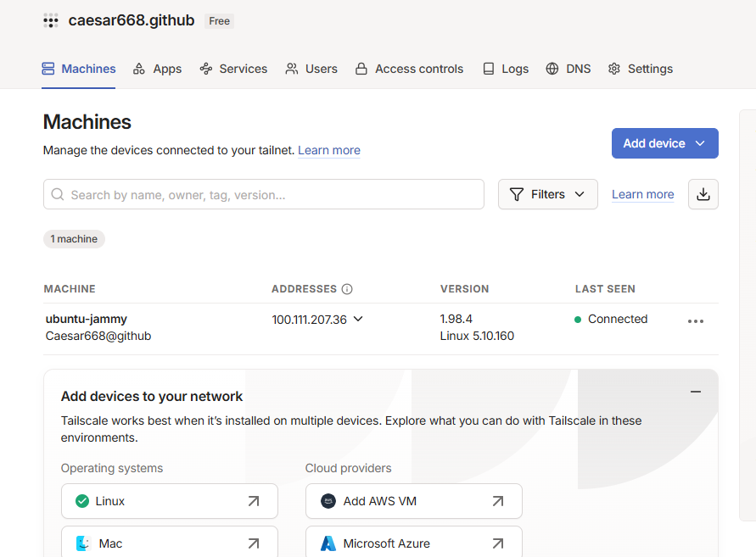The image size is (756, 557).
Task: Select the Access controls tab
Action: click(409, 69)
